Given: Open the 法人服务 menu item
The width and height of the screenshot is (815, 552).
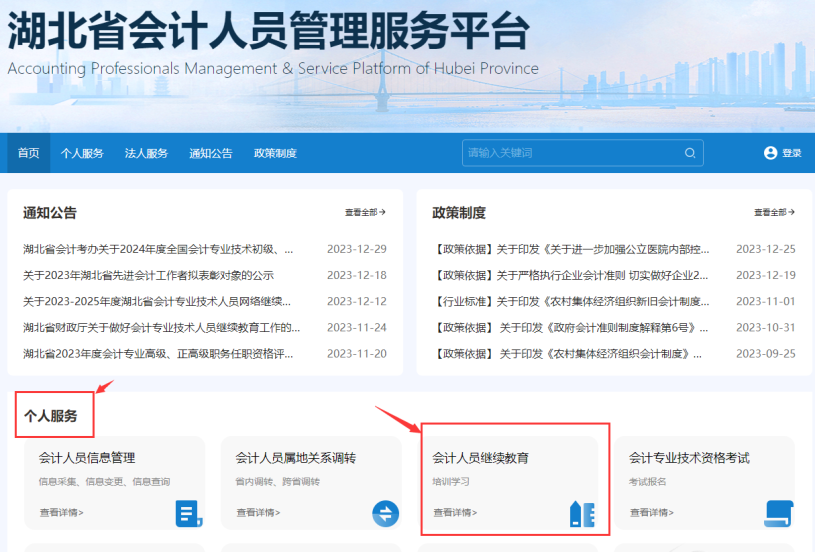Looking at the screenshot, I should pos(146,153).
